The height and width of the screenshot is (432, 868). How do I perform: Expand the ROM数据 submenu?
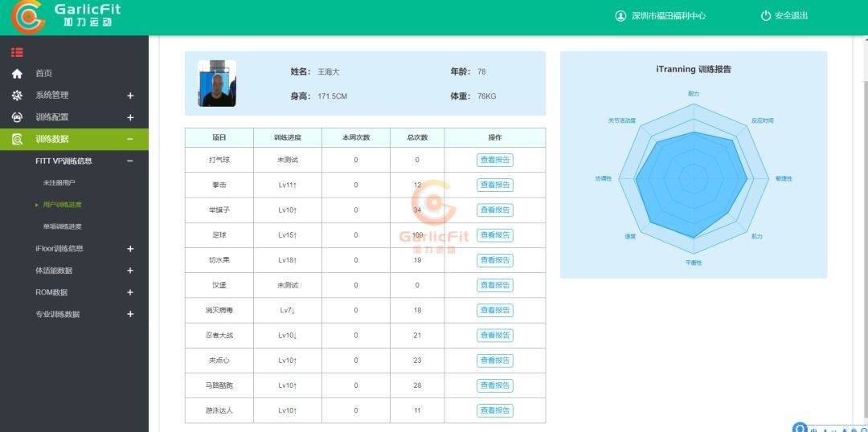(130, 292)
